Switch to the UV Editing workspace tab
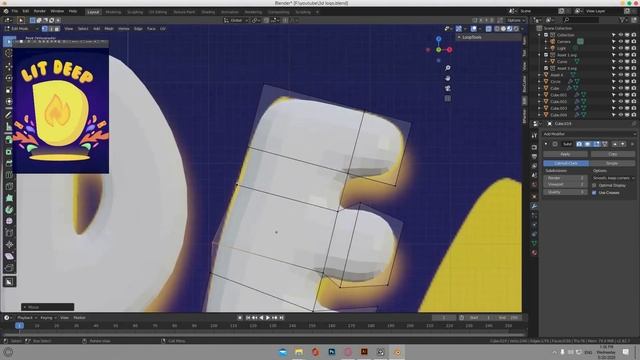This screenshot has height=360, width=640. click(x=158, y=12)
